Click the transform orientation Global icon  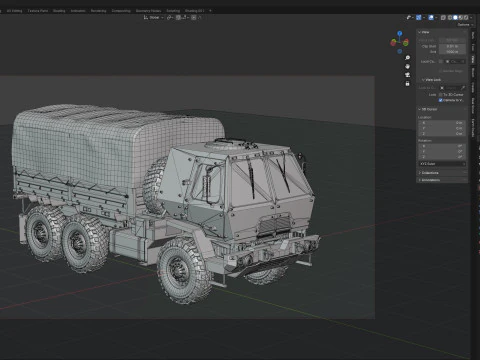coord(145,17)
